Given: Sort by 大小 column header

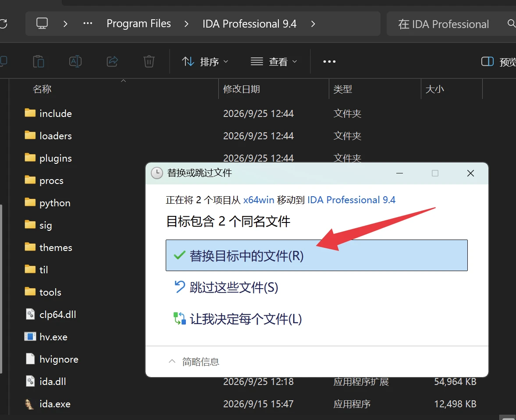Looking at the screenshot, I should [434, 89].
